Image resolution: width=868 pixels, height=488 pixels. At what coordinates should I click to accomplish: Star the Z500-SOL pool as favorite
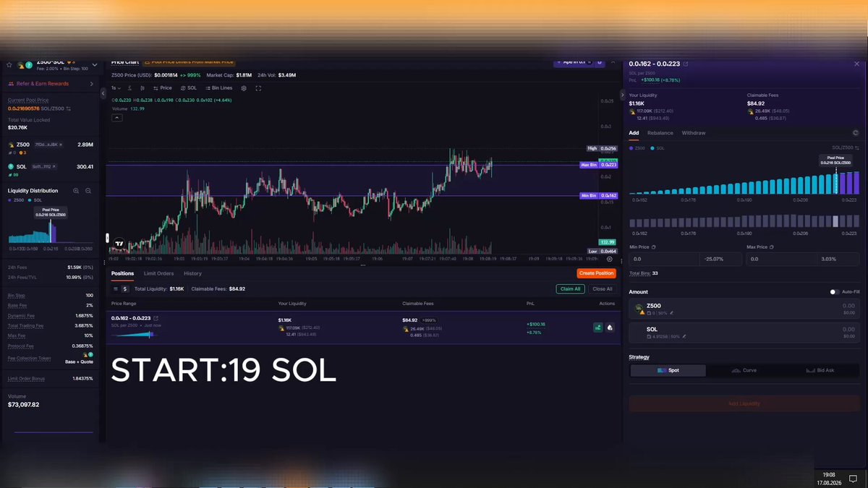9,64
